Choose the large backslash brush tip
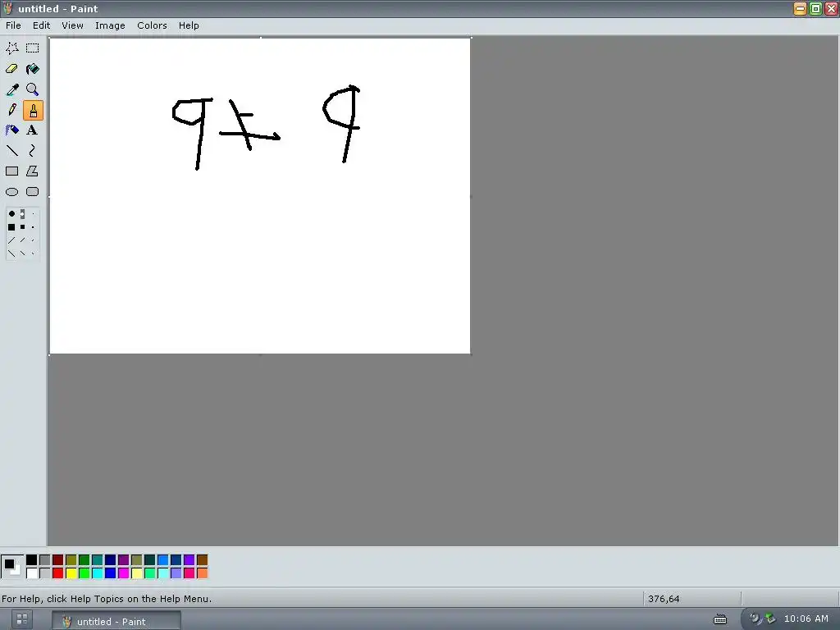 point(11,253)
